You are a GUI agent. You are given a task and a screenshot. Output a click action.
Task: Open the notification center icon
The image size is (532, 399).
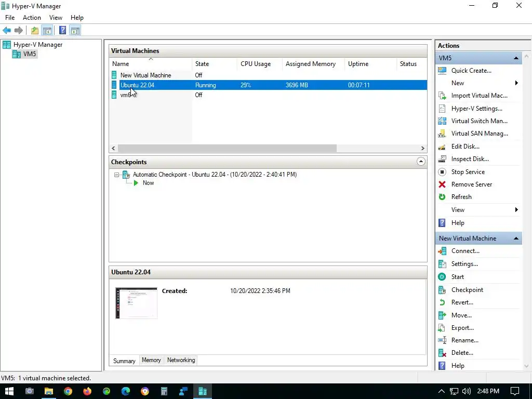pyautogui.click(x=515, y=391)
